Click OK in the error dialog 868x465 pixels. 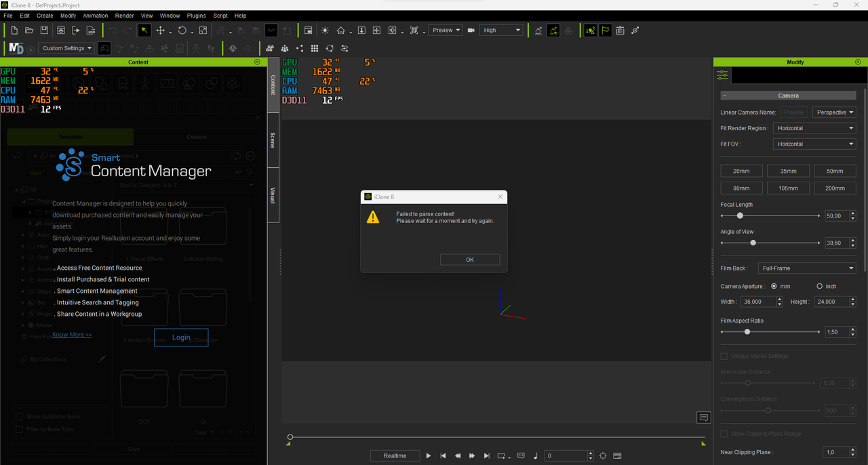click(x=470, y=260)
